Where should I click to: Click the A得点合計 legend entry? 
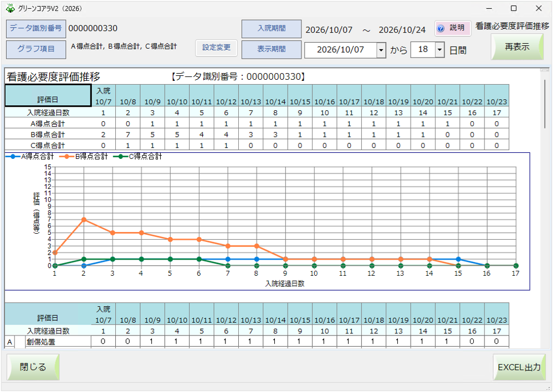30,157
